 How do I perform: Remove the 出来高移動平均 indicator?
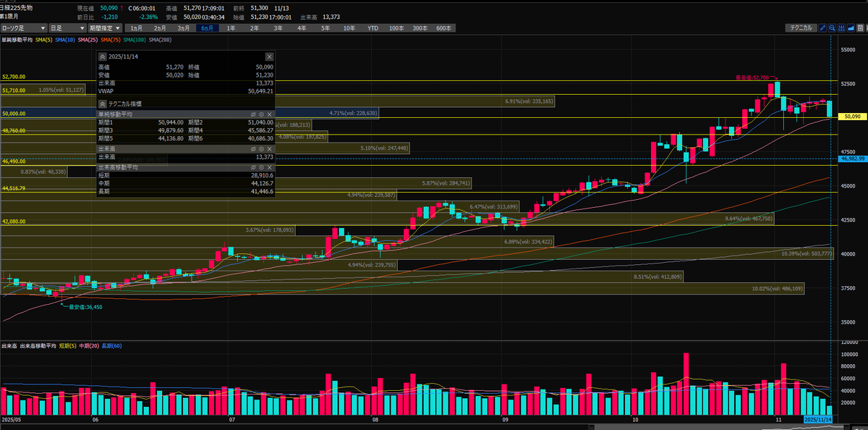pyautogui.click(x=270, y=167)
